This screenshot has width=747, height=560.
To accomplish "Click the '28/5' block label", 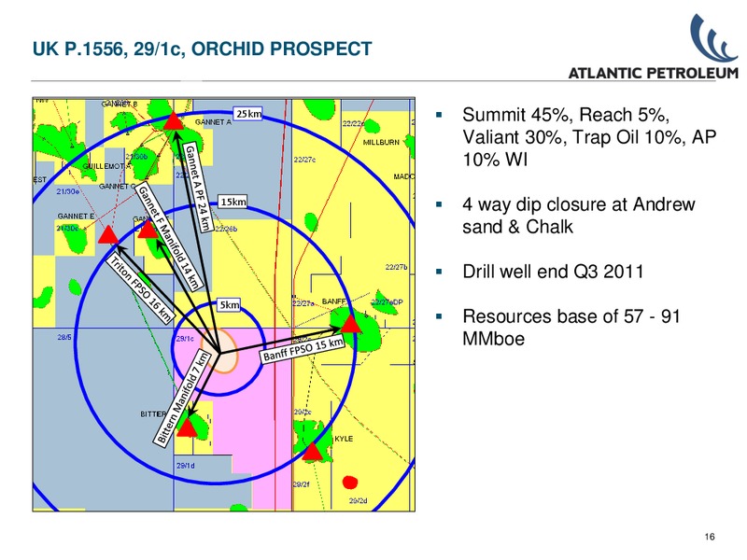I will pos(64,337).
